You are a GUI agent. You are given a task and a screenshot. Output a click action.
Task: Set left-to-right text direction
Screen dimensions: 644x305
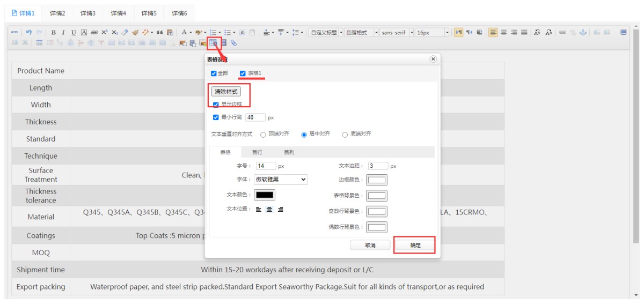click(x=459, y=33)
